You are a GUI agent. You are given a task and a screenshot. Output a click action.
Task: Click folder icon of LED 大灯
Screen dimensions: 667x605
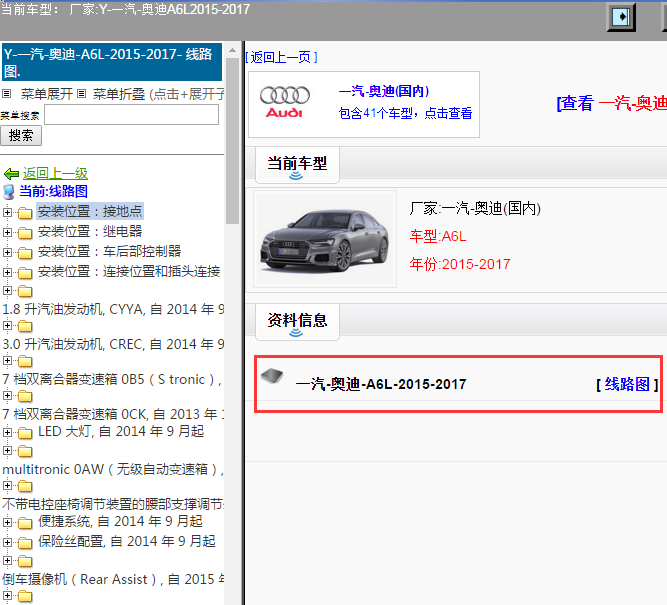coord(25,433)
